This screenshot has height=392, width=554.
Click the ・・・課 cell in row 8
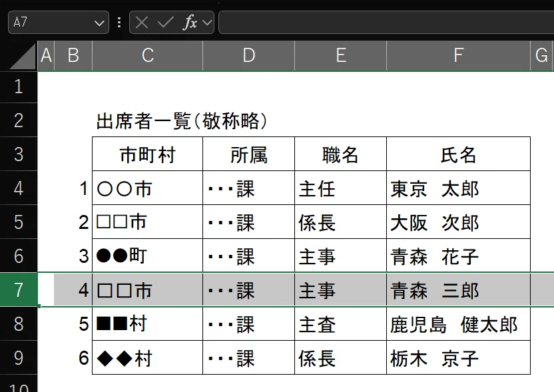tap(249, 323)
